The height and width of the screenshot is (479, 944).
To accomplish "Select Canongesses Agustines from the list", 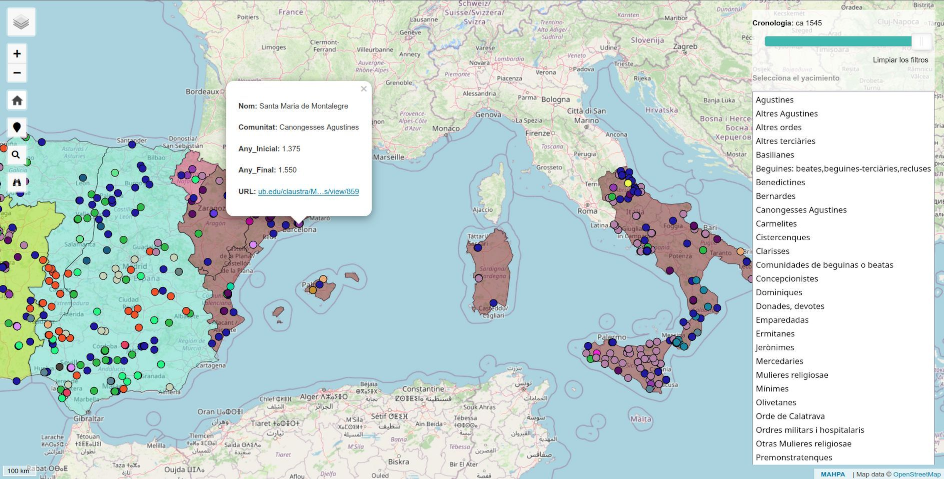I will tap(801, 210).
